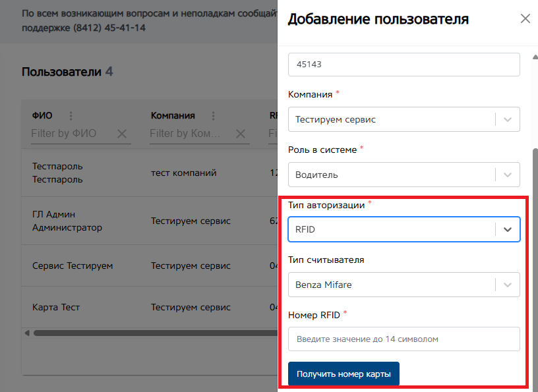Image resolution: width=538 pixels, height=392 pixels.
Task: Select the Сервис Тестируем user row
Action: click(150, 266)
